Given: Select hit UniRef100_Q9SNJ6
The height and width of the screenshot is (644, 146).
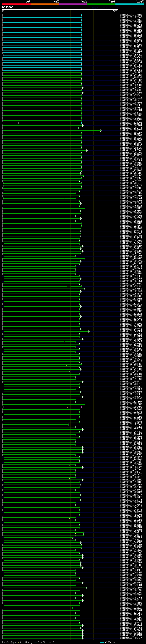Looking at the screenshot, I should 131,95.
